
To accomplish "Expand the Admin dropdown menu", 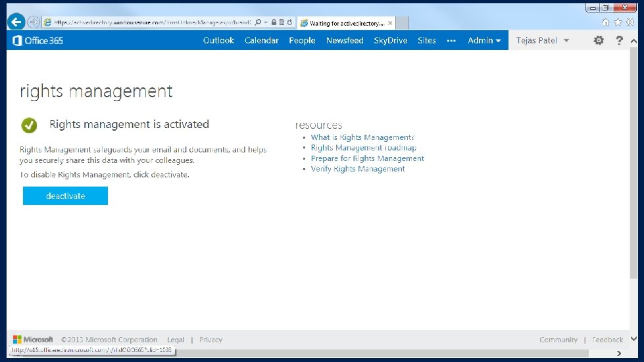I will 484,40.
